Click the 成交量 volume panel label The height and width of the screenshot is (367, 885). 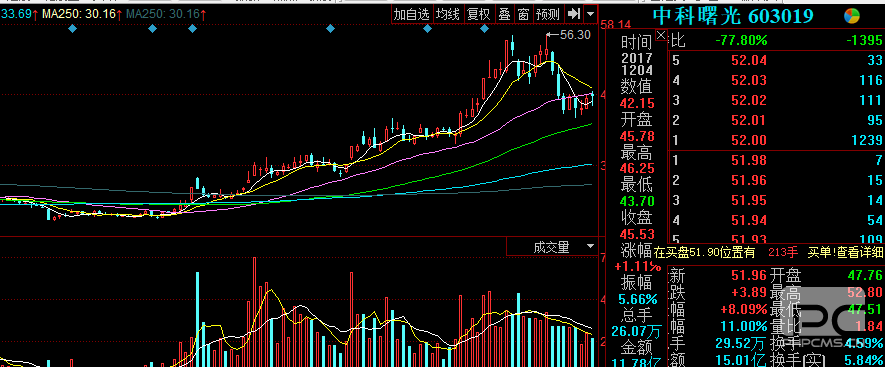551,247
